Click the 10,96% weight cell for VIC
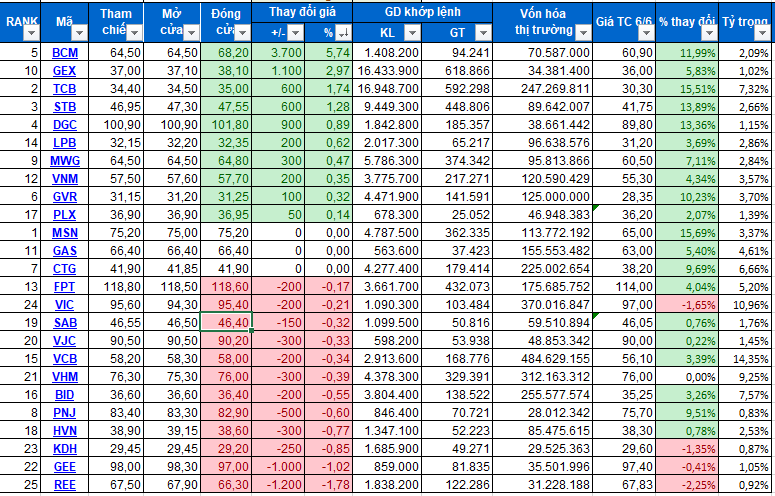 pos(747,305)
